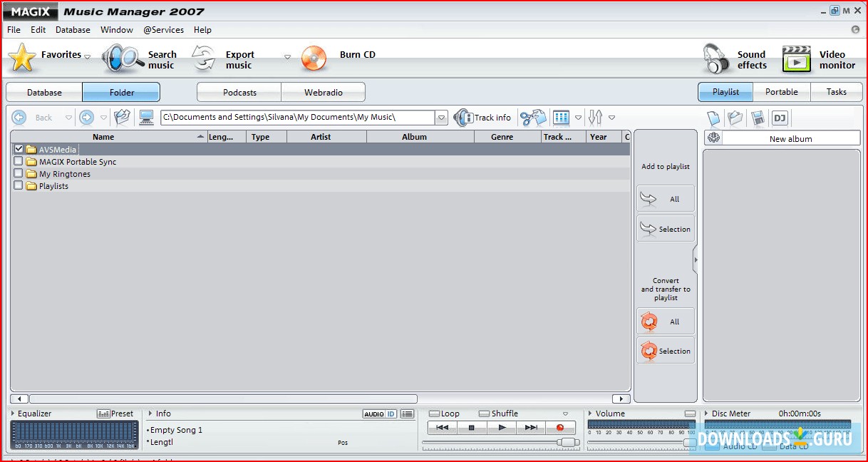This screenshot has width=868, height=462.
Task: Open the File menu
Action: point(14,30)
